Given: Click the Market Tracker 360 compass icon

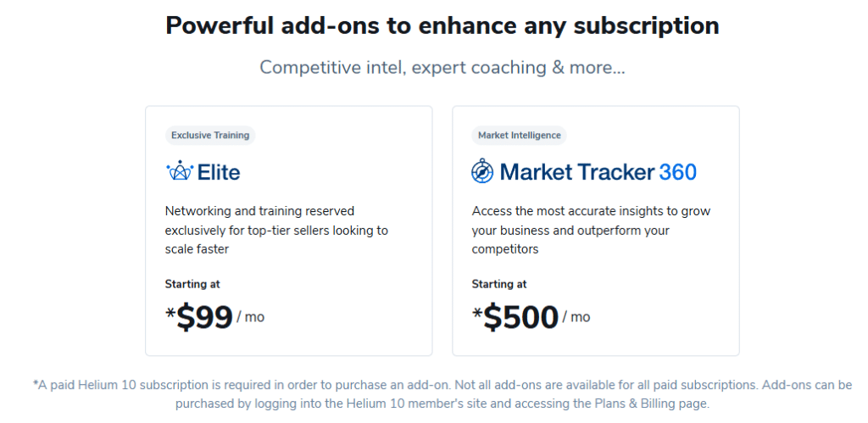Looking at the screenshot, I should pyautogui.click(x=482, y=172).
